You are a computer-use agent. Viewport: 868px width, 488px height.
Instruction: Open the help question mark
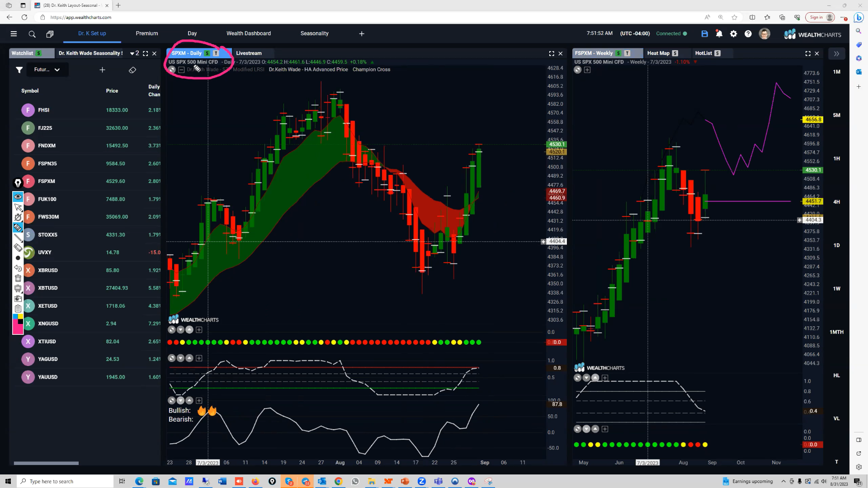pos(748,34)
